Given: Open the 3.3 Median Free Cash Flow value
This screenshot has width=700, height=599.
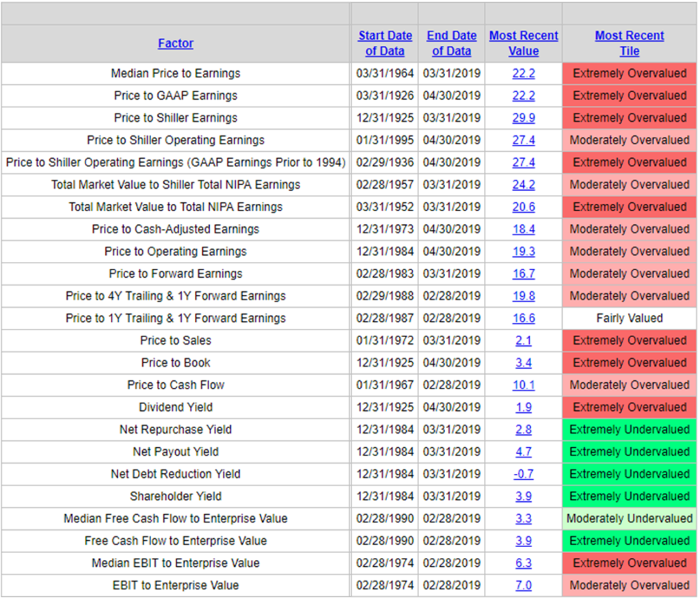Looking at the screenshot, I should [x=524, y=518].
